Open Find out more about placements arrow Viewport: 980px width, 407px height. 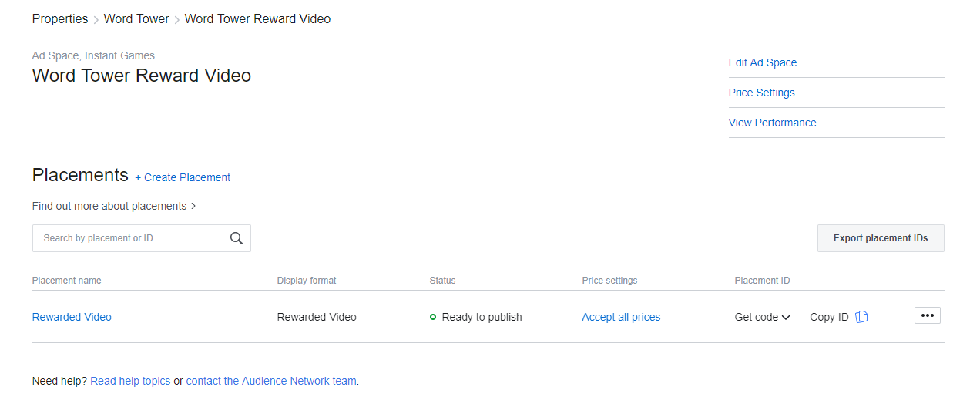pyautogui.click(x=193, y=206)
